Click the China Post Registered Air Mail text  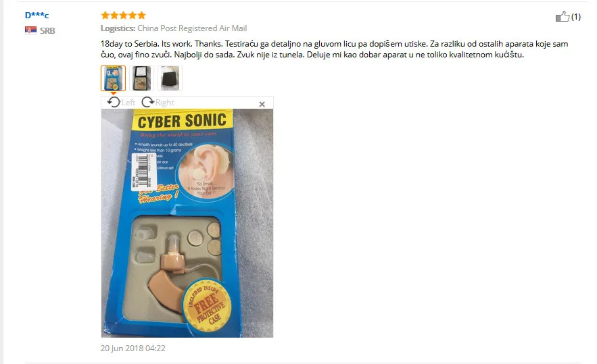pyautogui.click(x=192, y=28)
